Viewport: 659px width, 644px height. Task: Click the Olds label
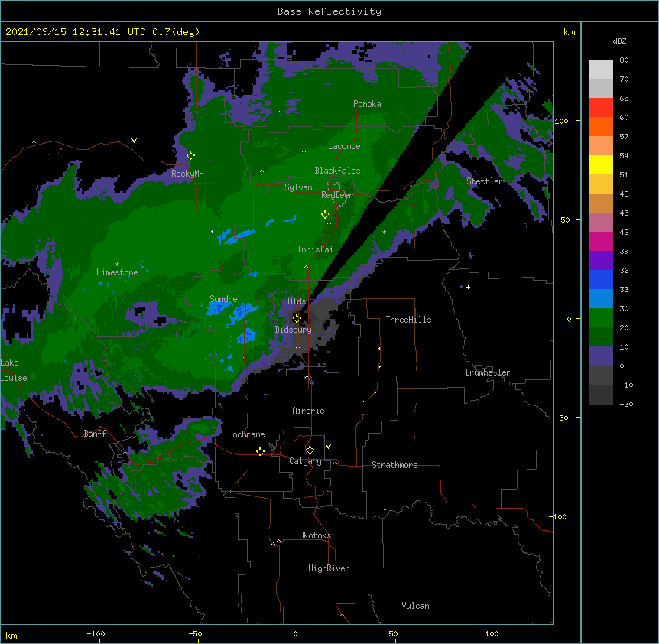pos(297,301)
